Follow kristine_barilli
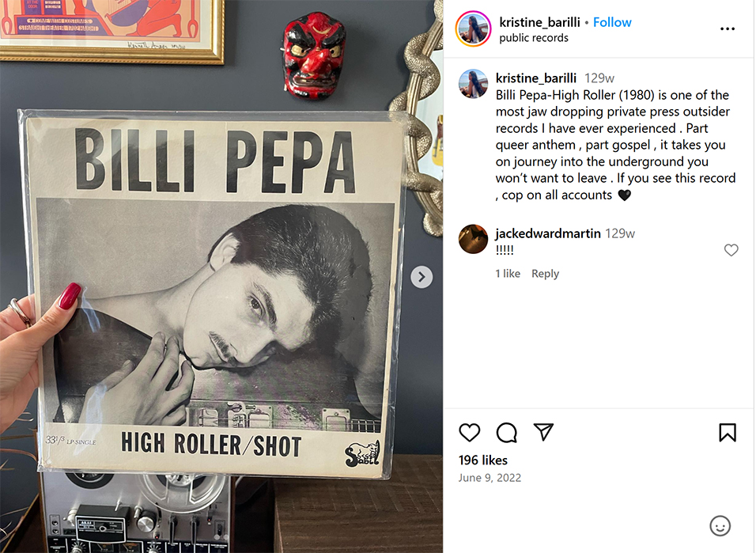Screen dimensions: 756x553 pos(612,22)
